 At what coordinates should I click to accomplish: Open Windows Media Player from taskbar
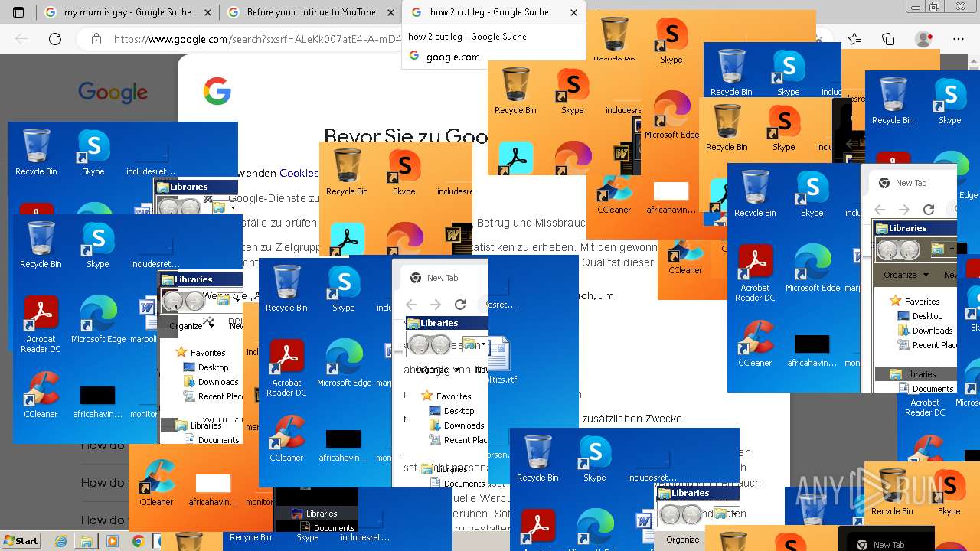113,541
